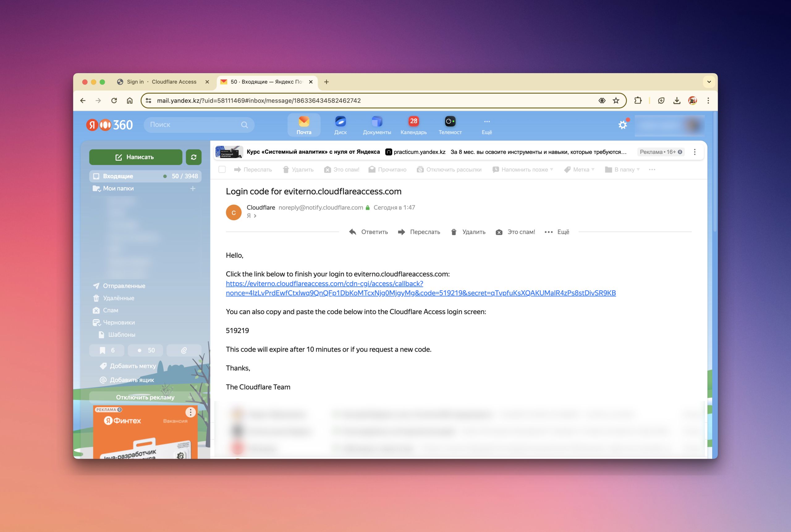
Task: Filter unread messages showing 50
Action: 145,350
